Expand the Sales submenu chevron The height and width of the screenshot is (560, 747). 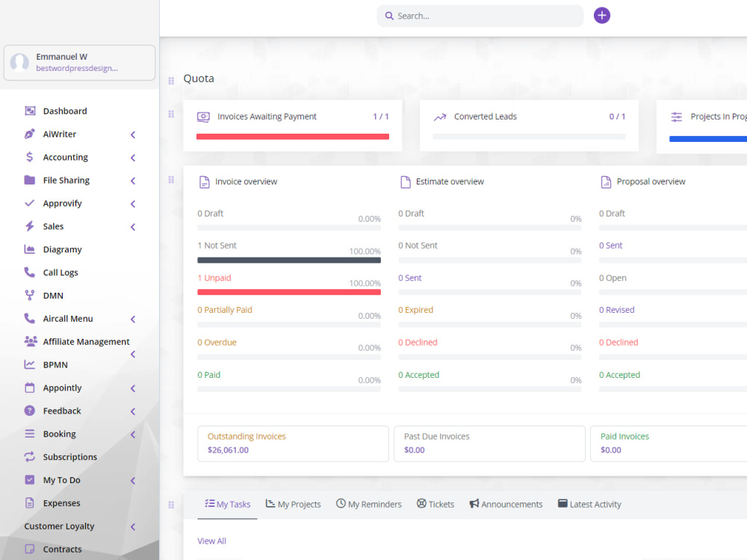(x=133, y=227)
